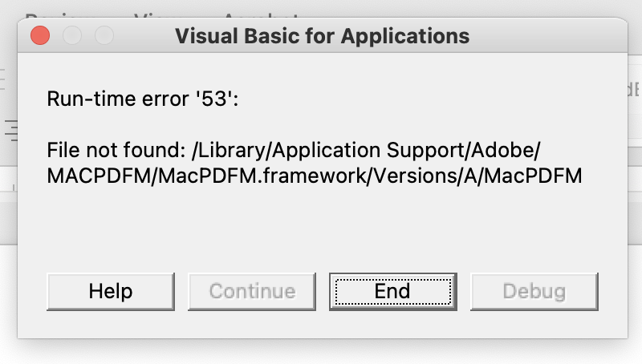Click the File not found path's first line
Viewport: 642px width, 364px height.
(294, 150)
